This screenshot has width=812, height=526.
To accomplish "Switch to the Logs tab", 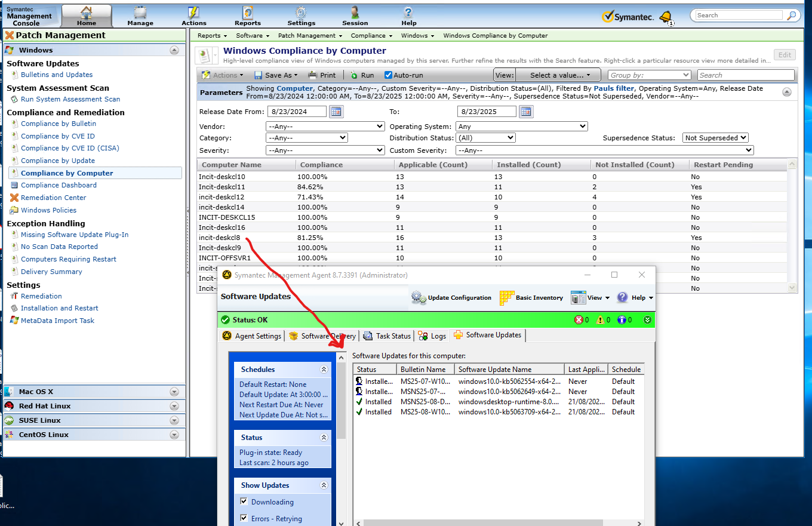I will (432, 336).
